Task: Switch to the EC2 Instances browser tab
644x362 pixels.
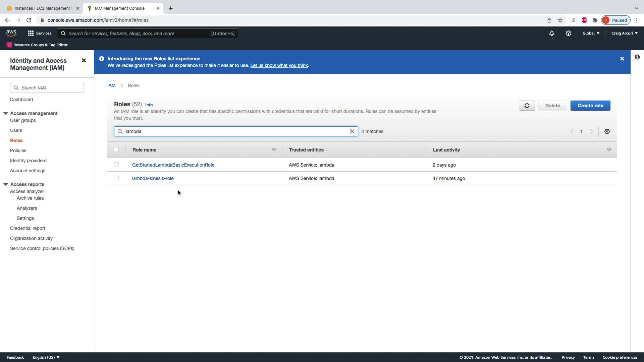Action: coord(42,8)
